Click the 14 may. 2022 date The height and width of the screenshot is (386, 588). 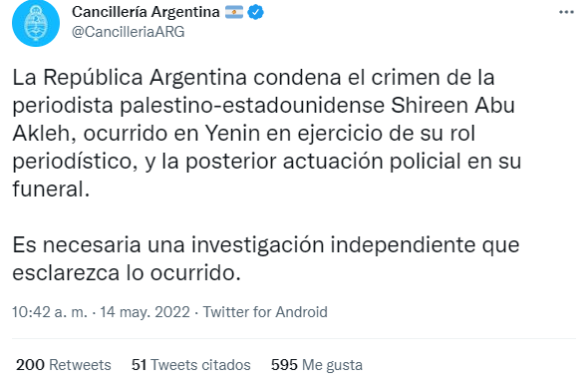coord(146,312)
